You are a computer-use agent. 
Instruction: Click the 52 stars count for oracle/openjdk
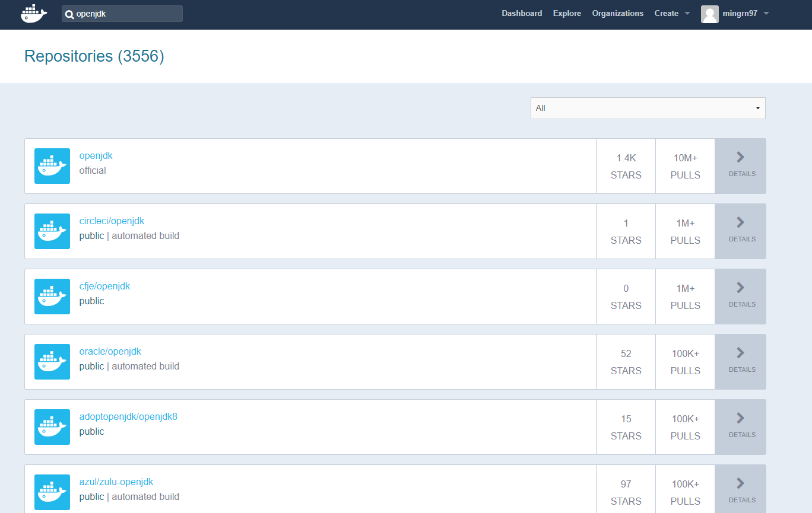(x=626, y=353)
